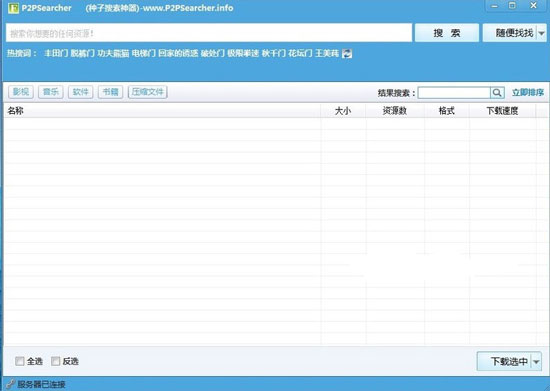Select hot keyword 王美莼
This screenshot has width=550, height=391.
[x=327, y=53]
